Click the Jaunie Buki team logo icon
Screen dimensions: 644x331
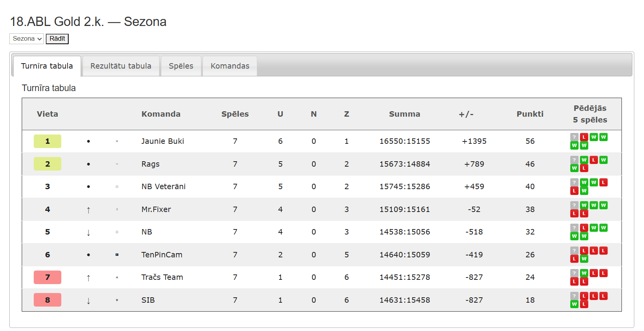[117, 141]
